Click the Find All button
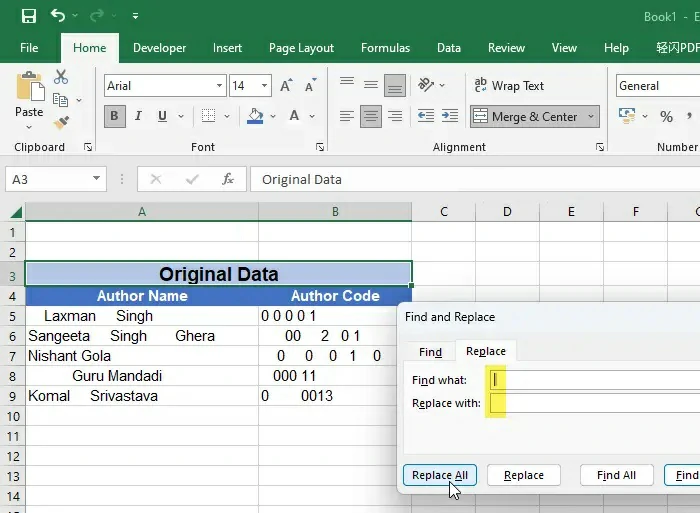The width and height of the screenshot is (700, 513). click(x=616, y=475)
